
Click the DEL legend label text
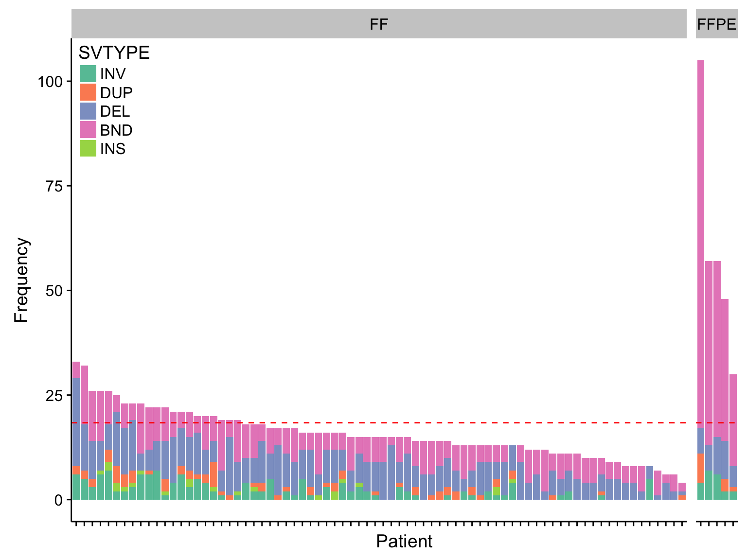coord(115,111)
